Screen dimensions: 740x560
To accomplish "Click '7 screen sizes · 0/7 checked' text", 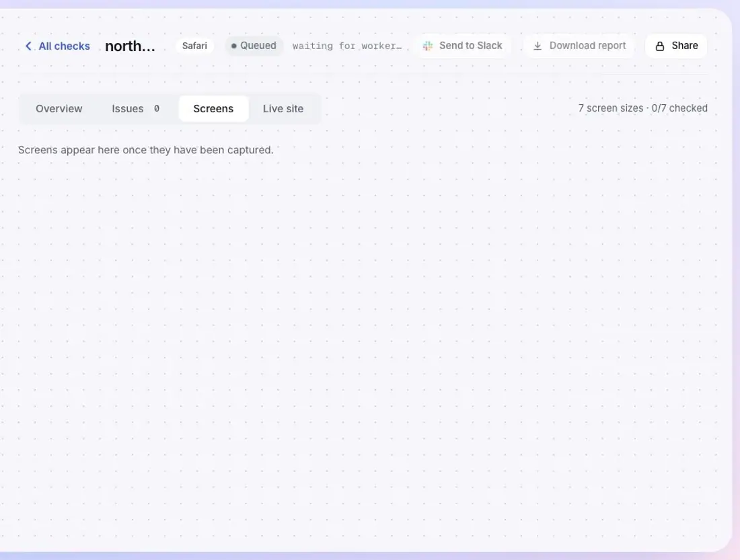I will (x=642, y=108).
